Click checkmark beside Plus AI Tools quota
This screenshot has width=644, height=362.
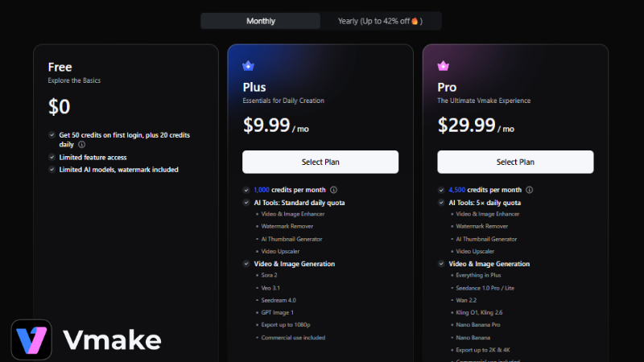click(246, 203)
